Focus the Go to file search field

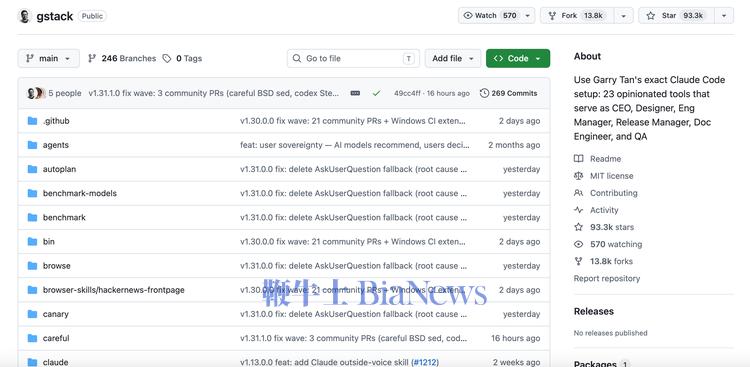point(353,58)
